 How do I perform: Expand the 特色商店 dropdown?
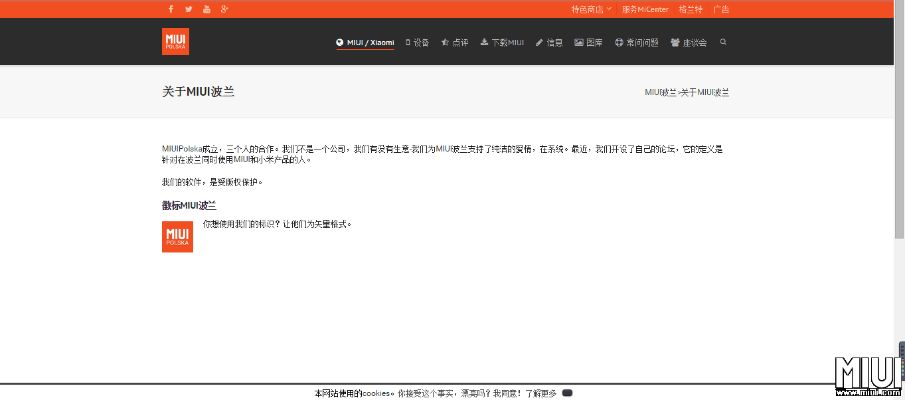click(x=590, y=9)
